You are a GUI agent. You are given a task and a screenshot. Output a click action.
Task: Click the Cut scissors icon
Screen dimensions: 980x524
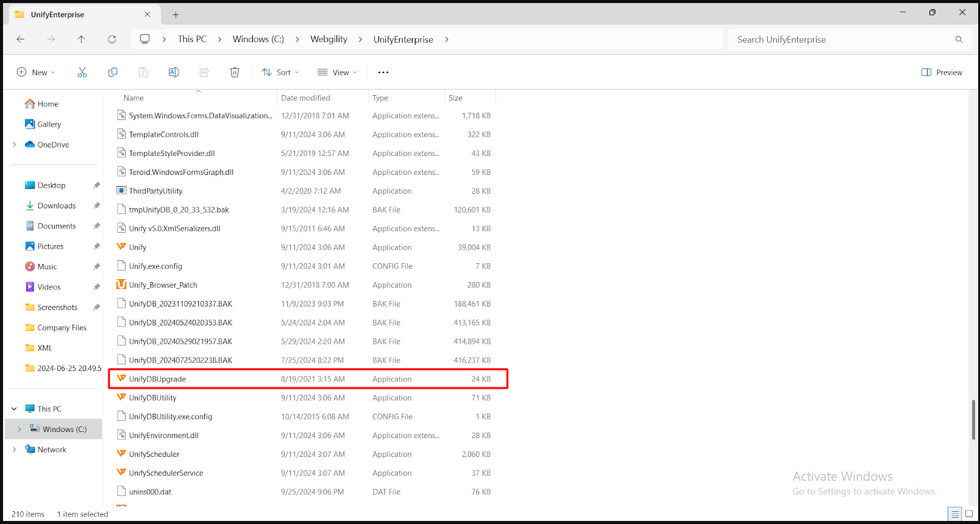click(x=82, y=73)
